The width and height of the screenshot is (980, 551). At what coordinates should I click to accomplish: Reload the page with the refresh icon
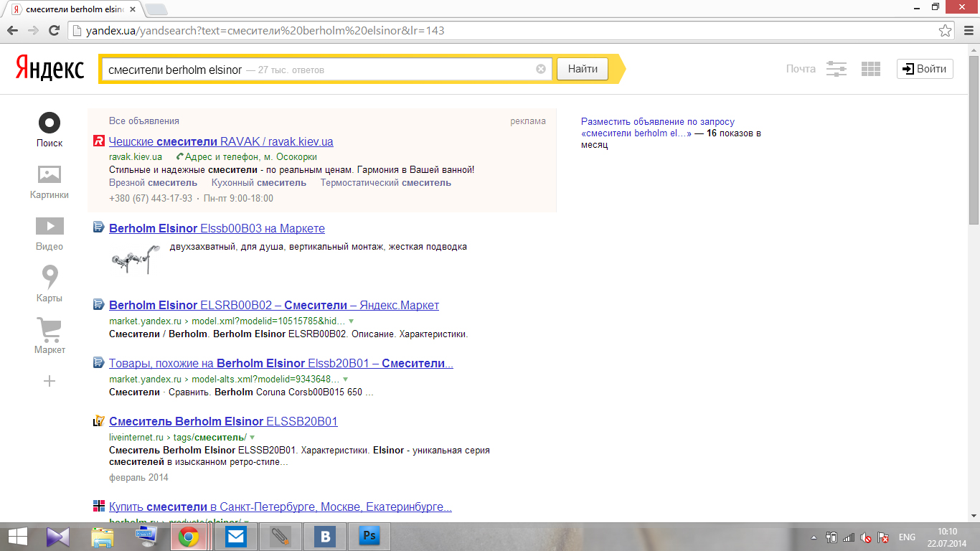(54, 31)
